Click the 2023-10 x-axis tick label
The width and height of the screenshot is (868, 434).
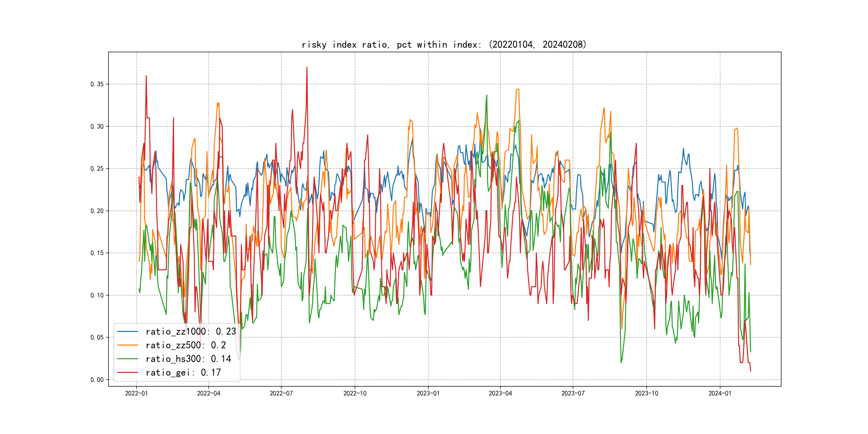point(646,393)
